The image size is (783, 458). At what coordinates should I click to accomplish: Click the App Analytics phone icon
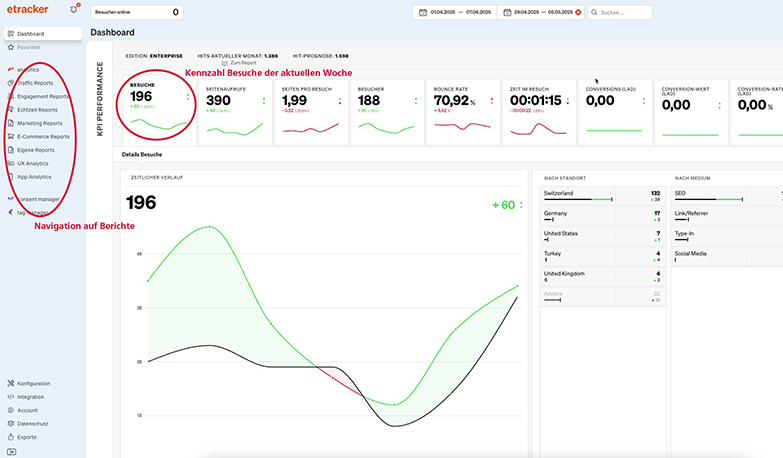tap(11, 177)
